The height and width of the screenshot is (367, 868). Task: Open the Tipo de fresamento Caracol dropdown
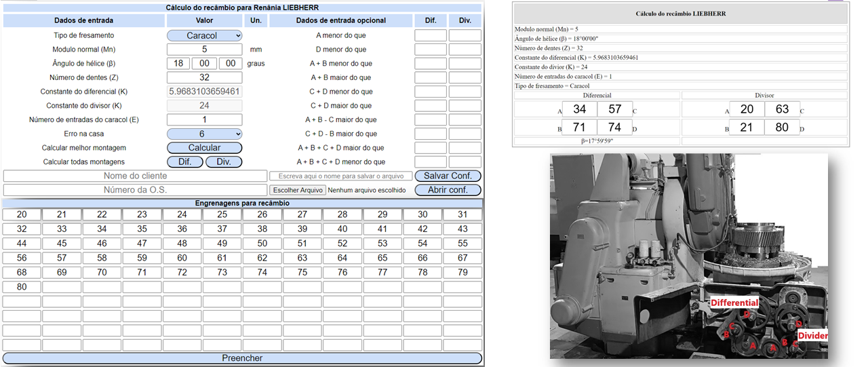[204, 35]
